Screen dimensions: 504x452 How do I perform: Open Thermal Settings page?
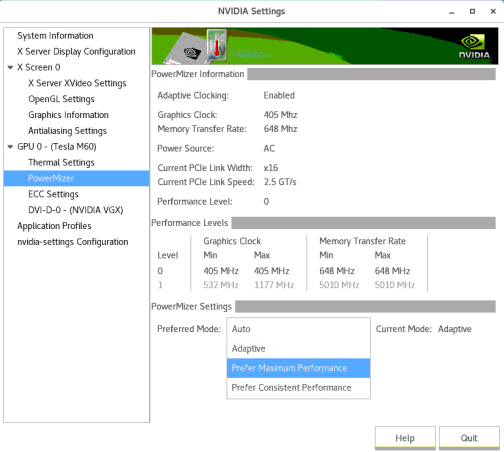tap(61, 163)
